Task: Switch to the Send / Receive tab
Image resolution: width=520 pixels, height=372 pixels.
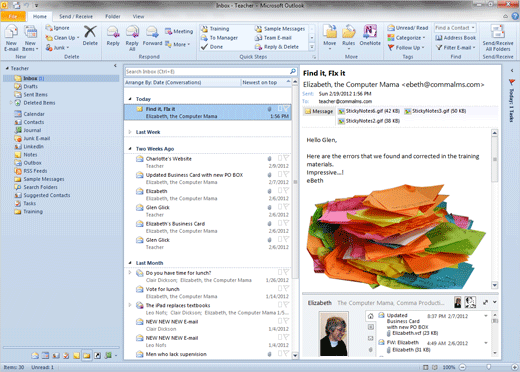Action: pyautogui.click(x=76, y=16)
